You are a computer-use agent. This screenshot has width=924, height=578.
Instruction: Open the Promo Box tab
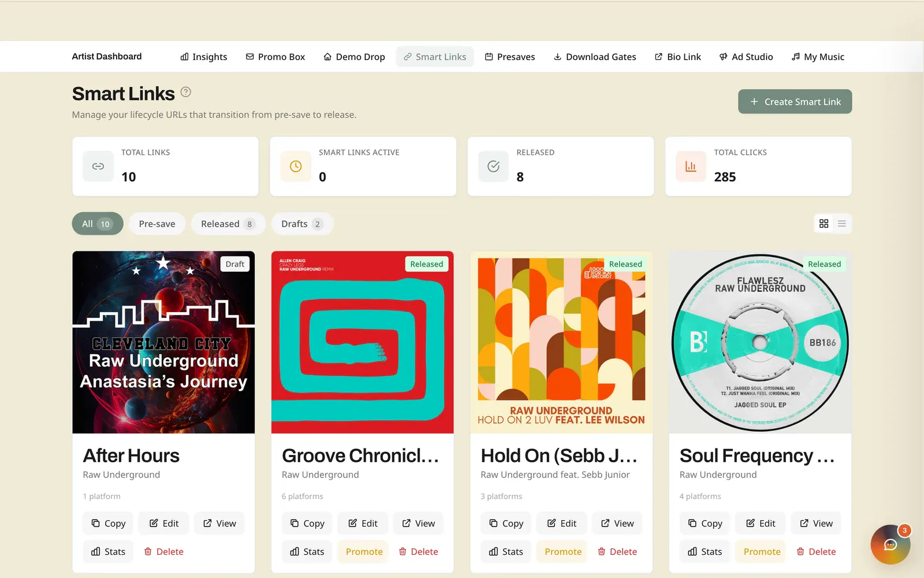pos(275,57)
